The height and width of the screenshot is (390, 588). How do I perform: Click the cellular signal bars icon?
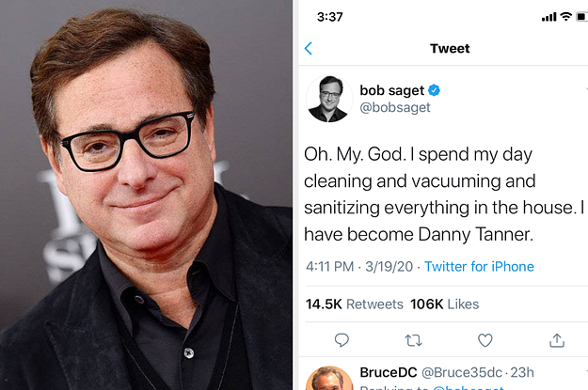coord(549,17)
